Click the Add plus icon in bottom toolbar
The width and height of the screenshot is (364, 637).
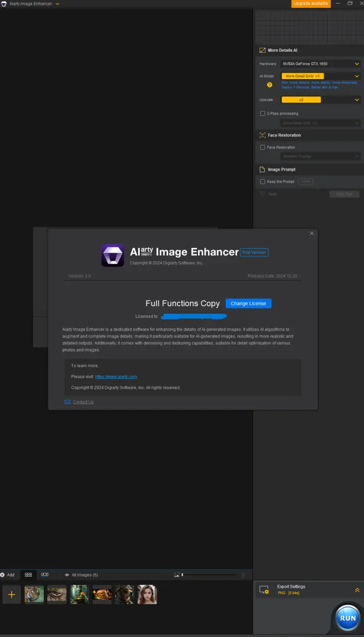click(2, 575)
